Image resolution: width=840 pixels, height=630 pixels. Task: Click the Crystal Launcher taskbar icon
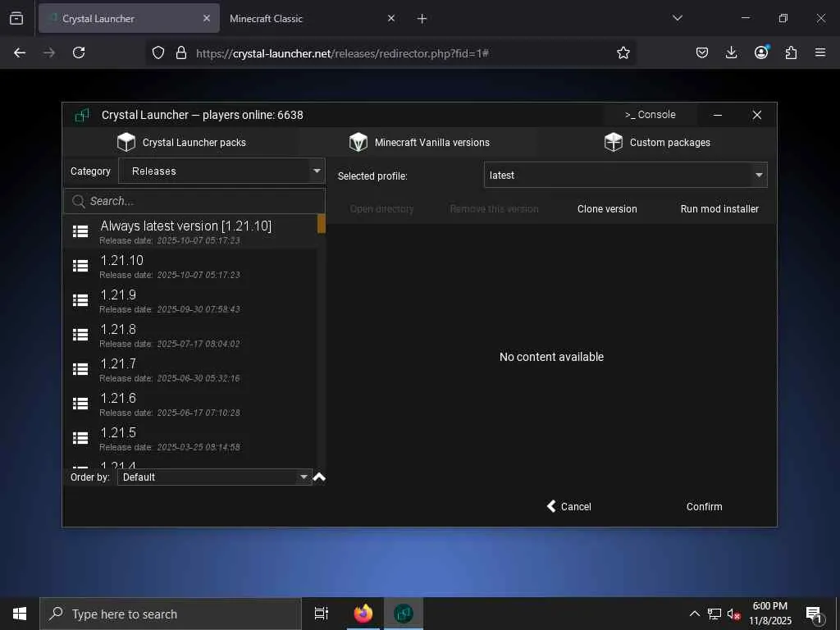tap(404, 614)
